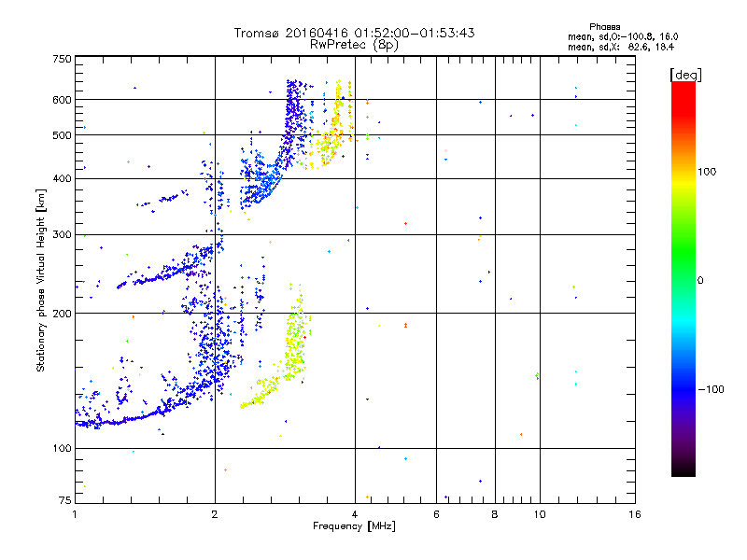Click the 200 km y-axis tick label

tap(62, 314)
